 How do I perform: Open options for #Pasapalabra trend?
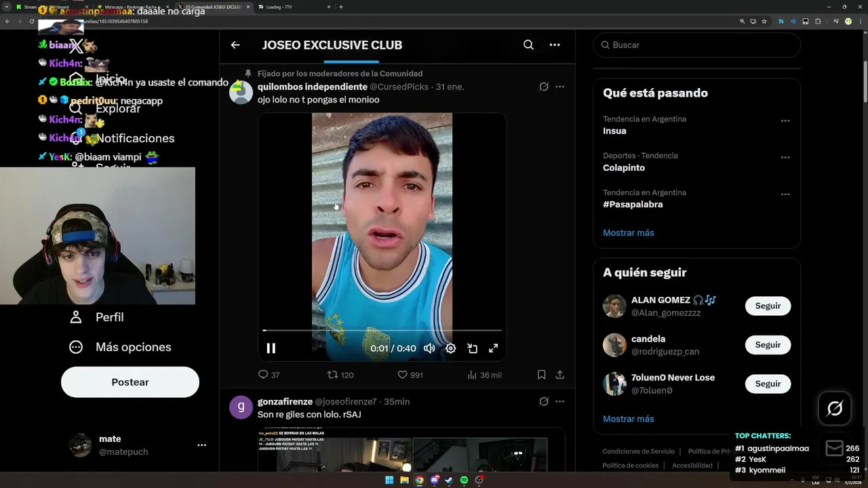coord(785,194)
